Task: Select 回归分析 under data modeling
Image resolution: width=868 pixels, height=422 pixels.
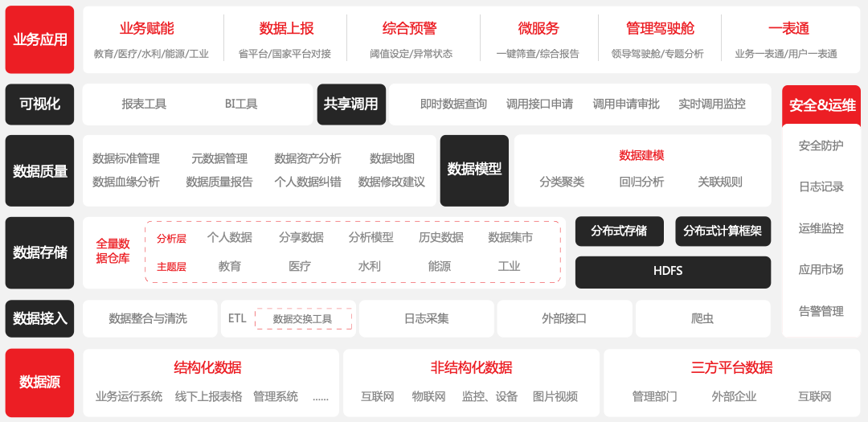Action: [x=641, y=182]
